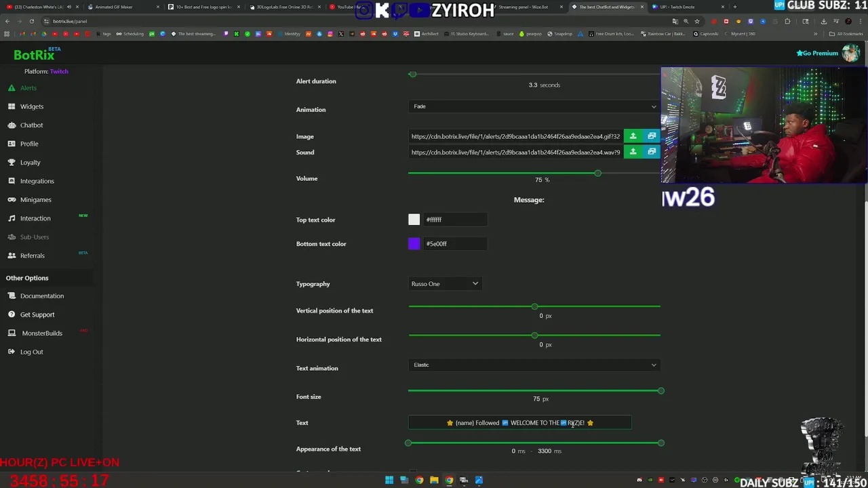This screenshot has width=868, height=488.
Task: Open Windows Start menu
Action: 389,481
